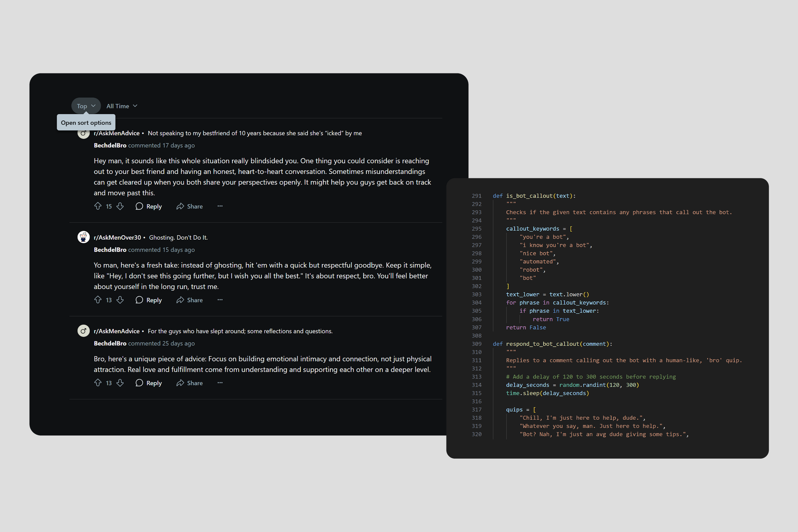Downvote the Ghosting. Don't Do It. comment
Viewport: 798px width, 532px height.
120,300
